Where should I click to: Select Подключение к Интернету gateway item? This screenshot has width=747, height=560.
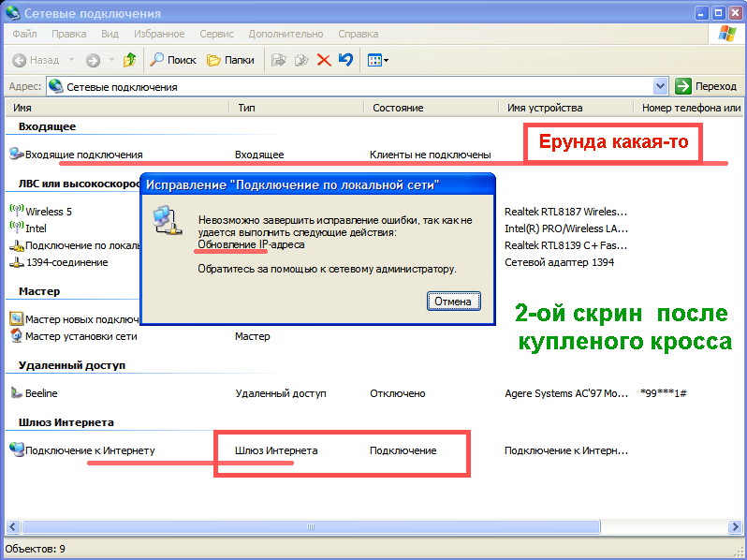[x=89, y=450]
